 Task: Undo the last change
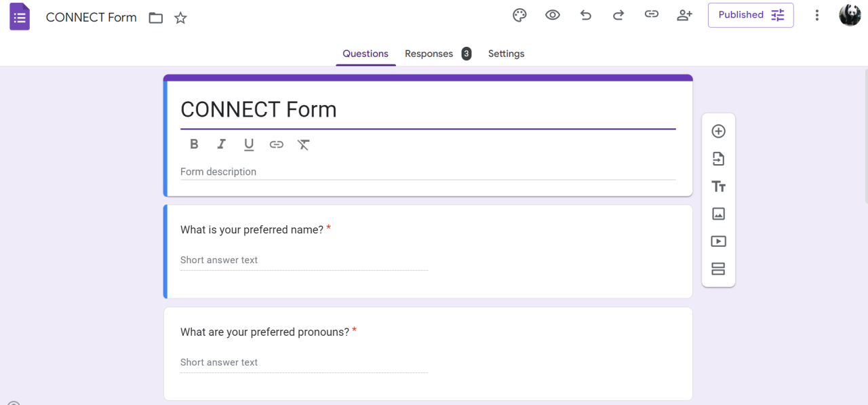[586, 15]
